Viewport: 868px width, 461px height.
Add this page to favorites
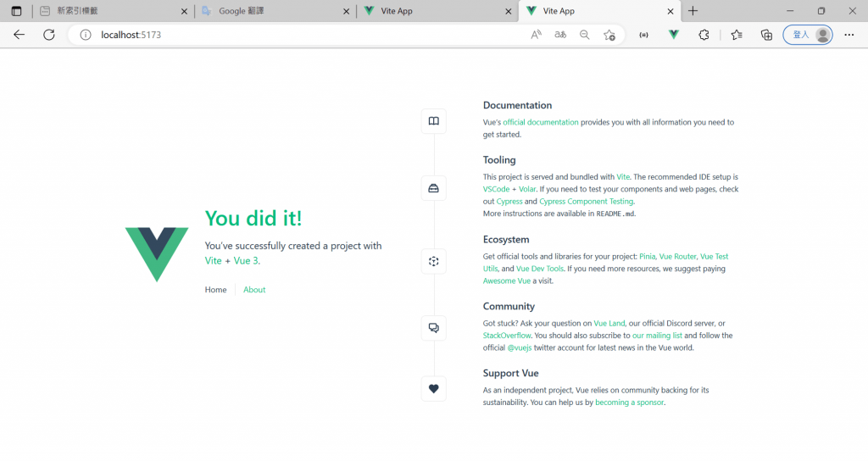(609, 35)
